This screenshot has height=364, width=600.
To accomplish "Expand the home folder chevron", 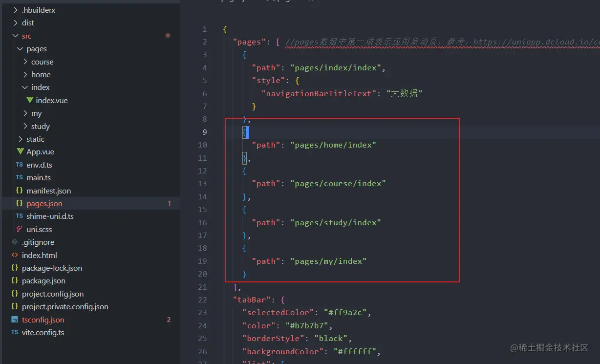I will (x=25, y=75).
